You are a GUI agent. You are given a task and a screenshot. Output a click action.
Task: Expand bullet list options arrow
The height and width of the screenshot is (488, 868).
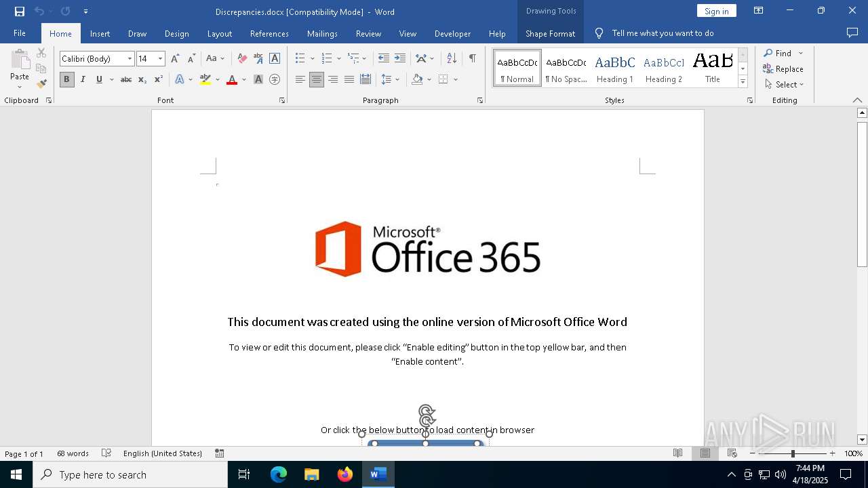tap(312, 59)
